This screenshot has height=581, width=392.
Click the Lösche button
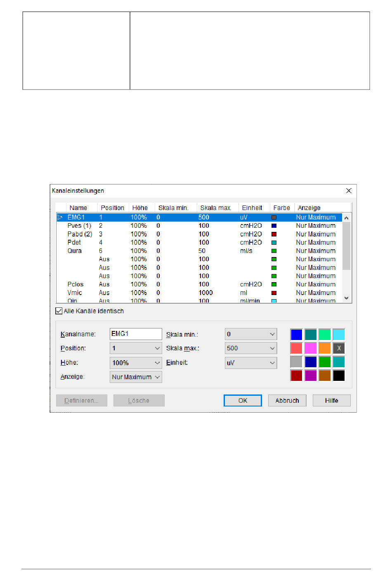[x=139, y=401]
